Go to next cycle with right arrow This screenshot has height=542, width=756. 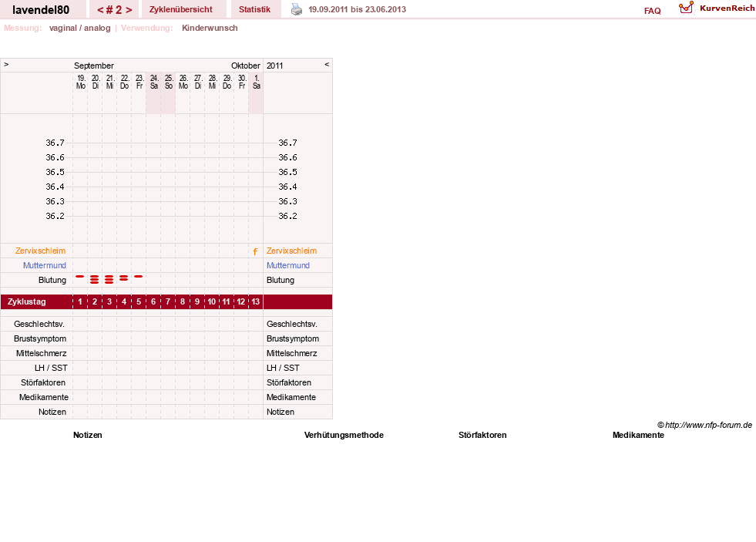click(x=129, y=10)
